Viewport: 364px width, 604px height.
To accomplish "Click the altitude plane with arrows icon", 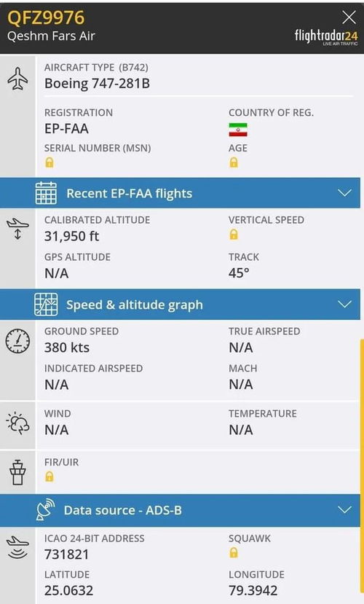I will tap(17, 230).
